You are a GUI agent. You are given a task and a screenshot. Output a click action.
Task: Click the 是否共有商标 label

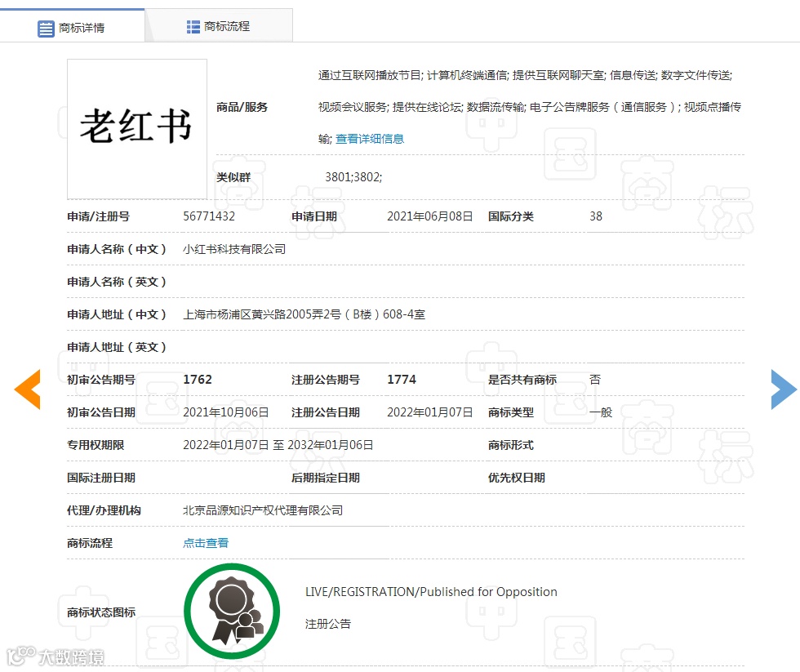(x=522, y=380)
